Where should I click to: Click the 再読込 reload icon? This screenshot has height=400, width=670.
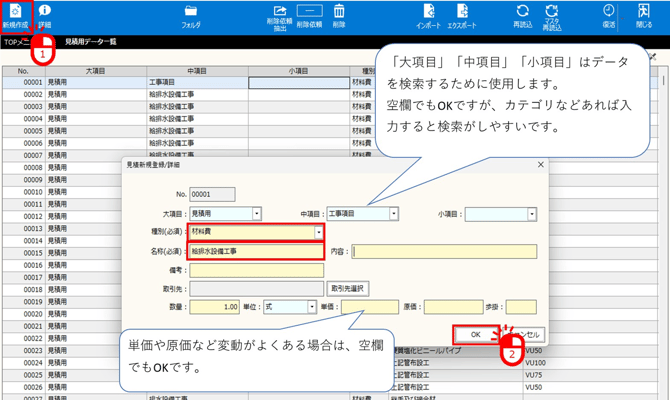pyautogui.click(x=523, y=14)
